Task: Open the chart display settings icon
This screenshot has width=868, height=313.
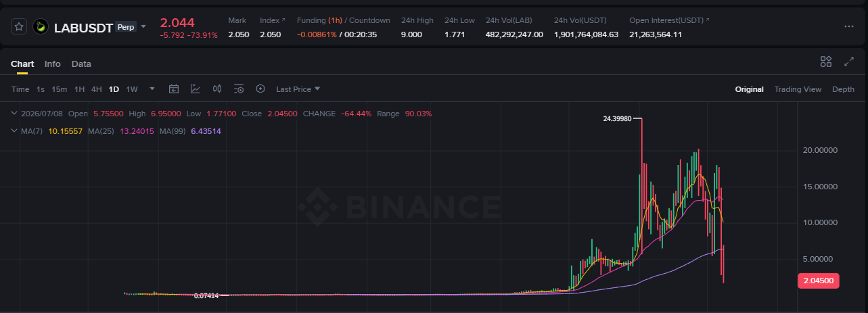Action: click(239, 89)
